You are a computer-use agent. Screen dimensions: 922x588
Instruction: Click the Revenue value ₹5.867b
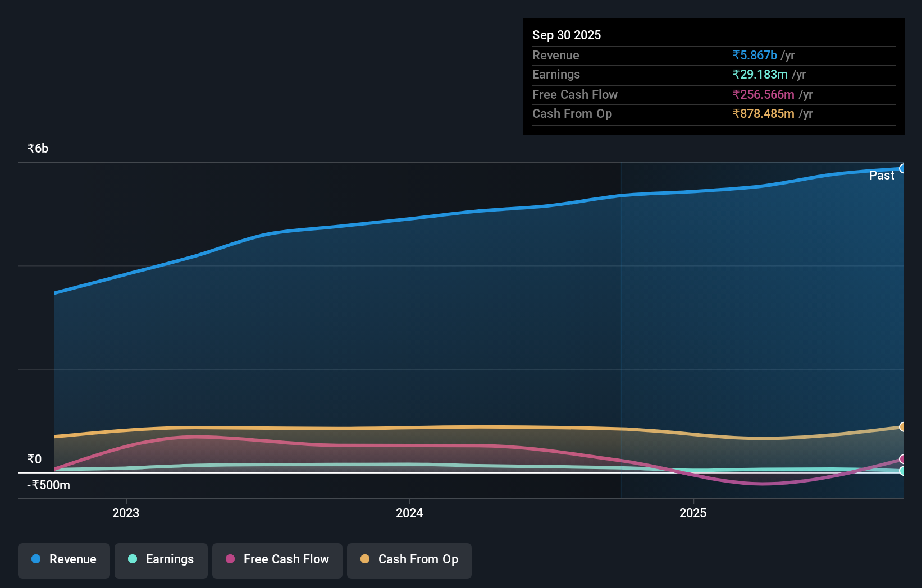[754, 55]
